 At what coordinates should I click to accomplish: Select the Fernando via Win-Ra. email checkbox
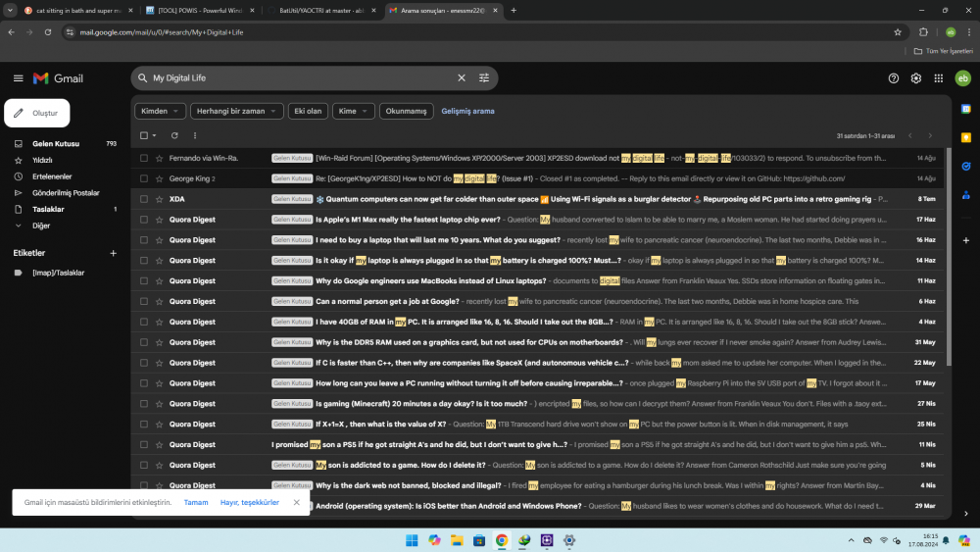tap(144, 158)
